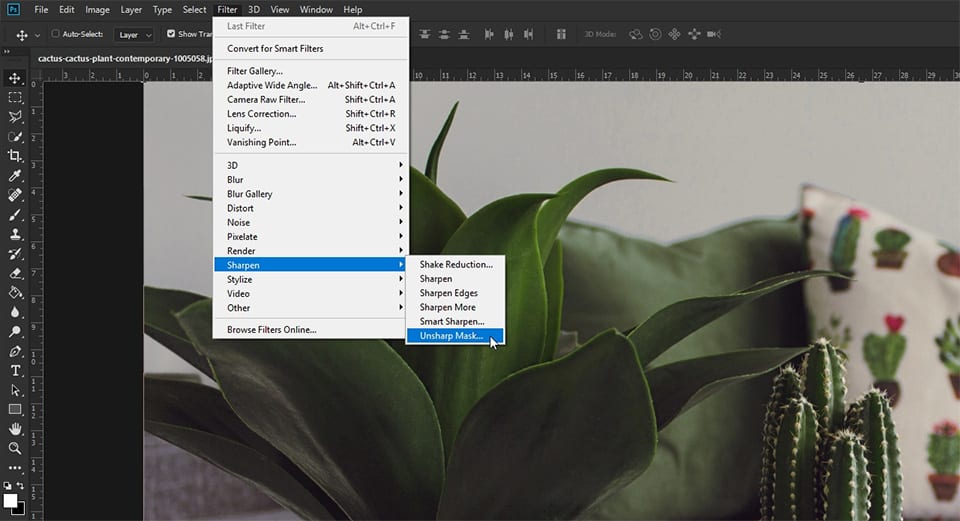Expand the Blur filter submenu
This screenshot has height=521, width=960.
point(312,179)
